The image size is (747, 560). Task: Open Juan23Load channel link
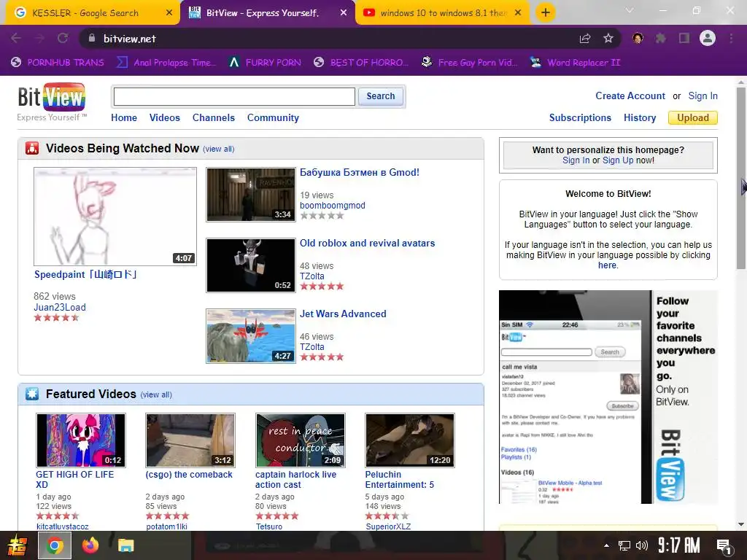tap(60, 307)
